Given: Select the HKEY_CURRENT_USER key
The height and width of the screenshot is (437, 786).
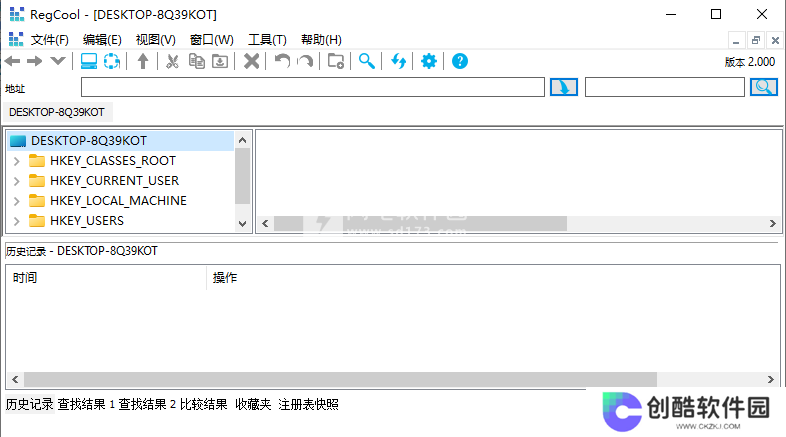Looking at the screenshot, I should point(114,181).
